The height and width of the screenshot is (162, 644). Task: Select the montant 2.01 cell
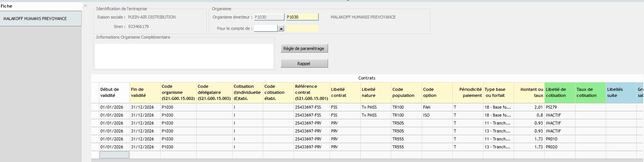click(x=529, y=107)
